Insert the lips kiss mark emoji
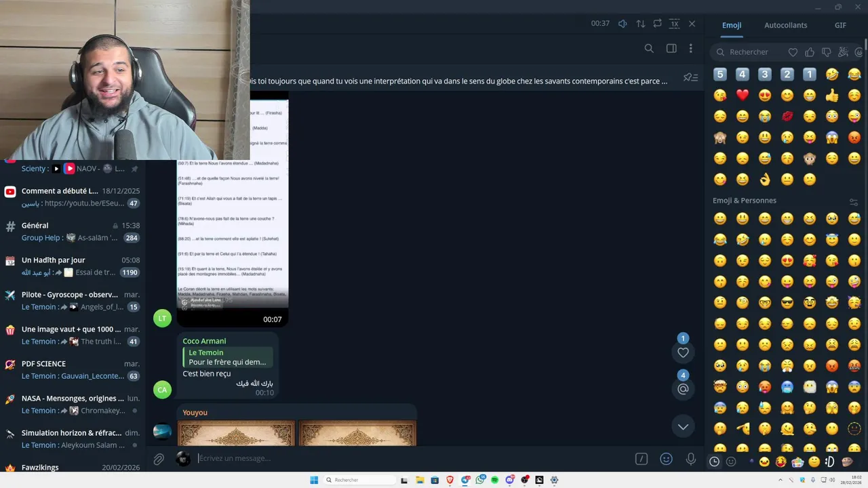 point(787,117)
